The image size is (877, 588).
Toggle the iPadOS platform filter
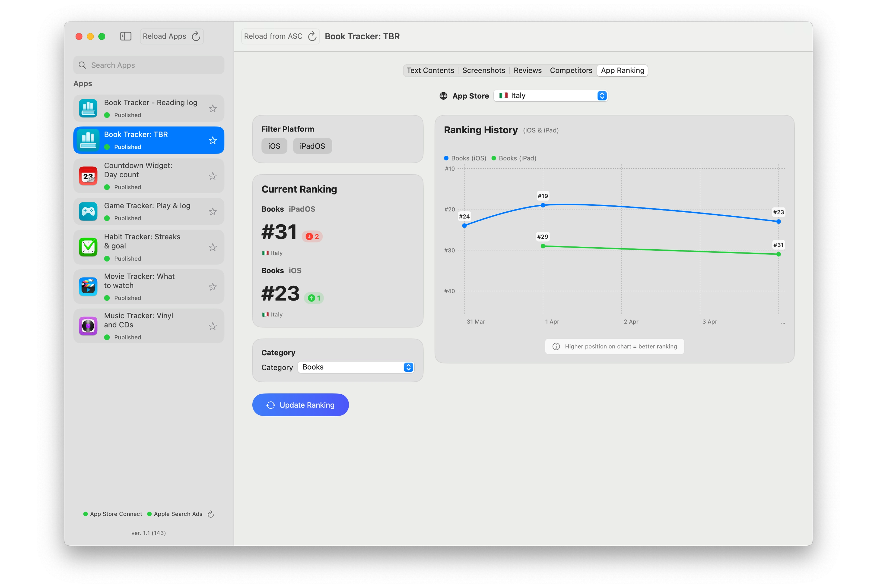(312, 146)
